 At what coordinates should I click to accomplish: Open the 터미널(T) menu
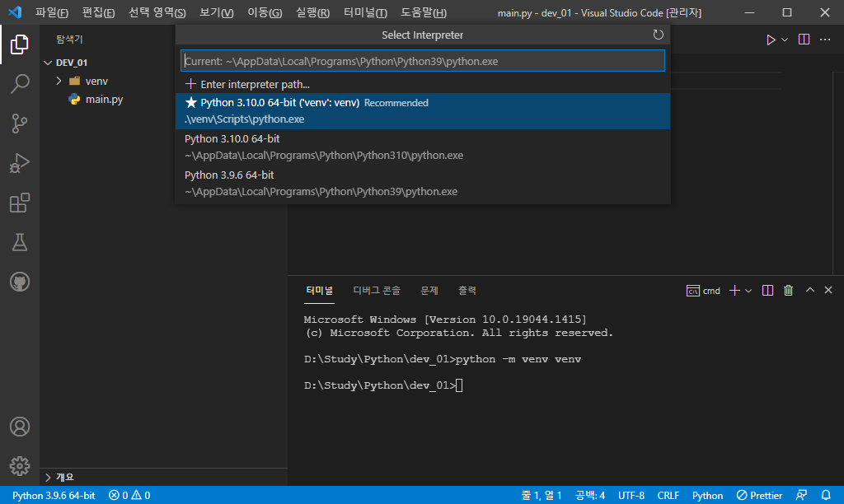(x=365, y=12)
